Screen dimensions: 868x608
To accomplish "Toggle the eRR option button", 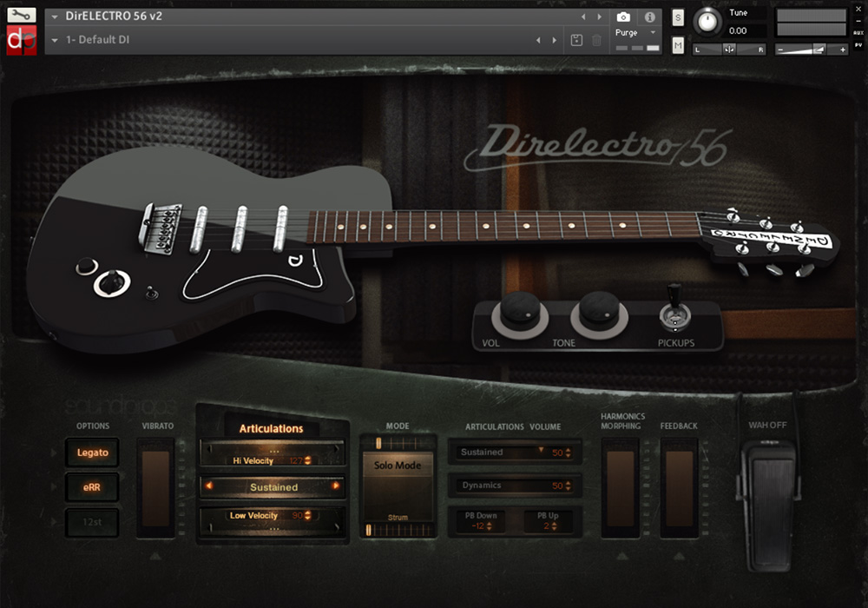I will 93,487.
